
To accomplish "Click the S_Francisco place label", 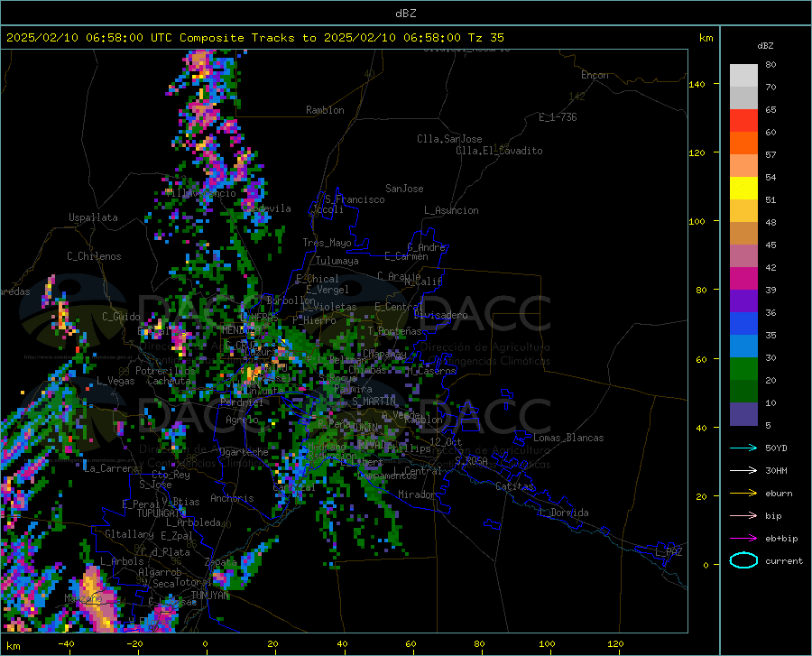I will [x=355, y=199].
